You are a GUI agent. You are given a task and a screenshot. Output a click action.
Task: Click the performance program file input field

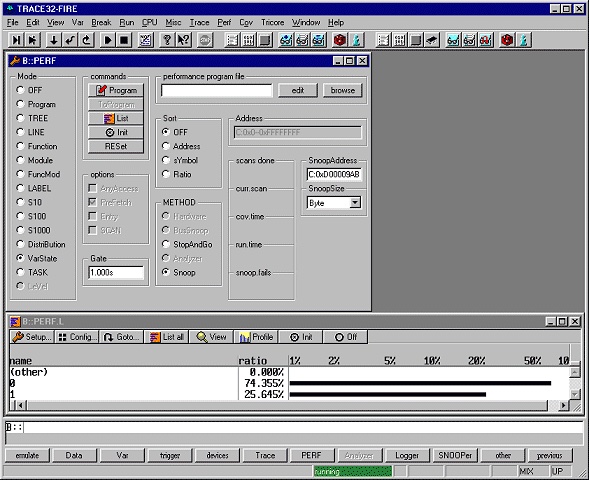216,91
